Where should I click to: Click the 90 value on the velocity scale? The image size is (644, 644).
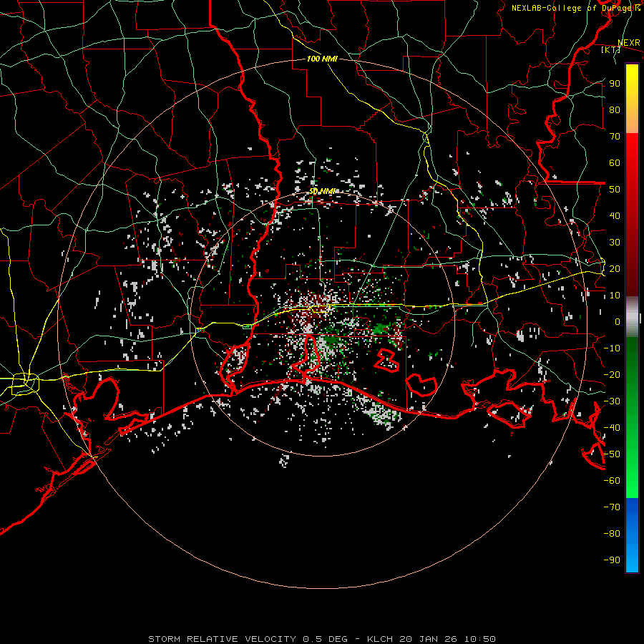pos(615,84)
